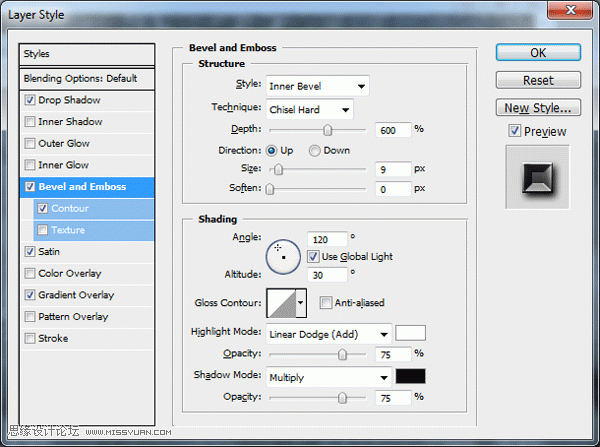
Task: Click the Altitude value field
Action: coord(327,275)
